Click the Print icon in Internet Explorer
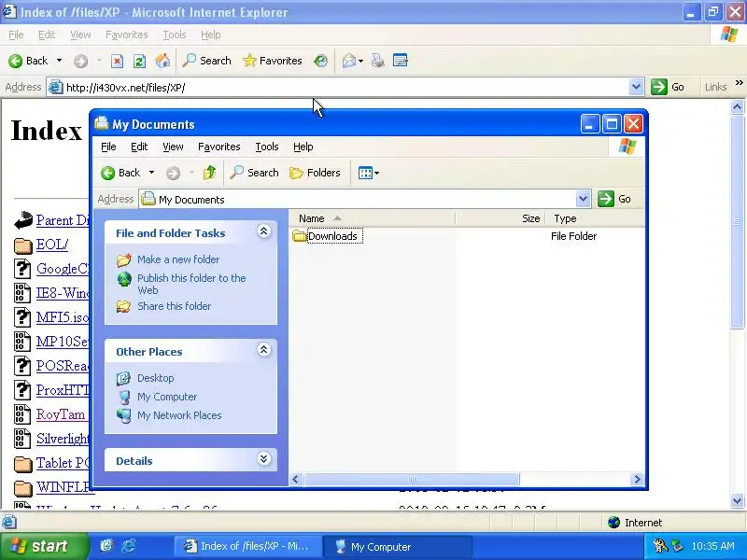This screenshot has height=560, width=747. point(378,61)
